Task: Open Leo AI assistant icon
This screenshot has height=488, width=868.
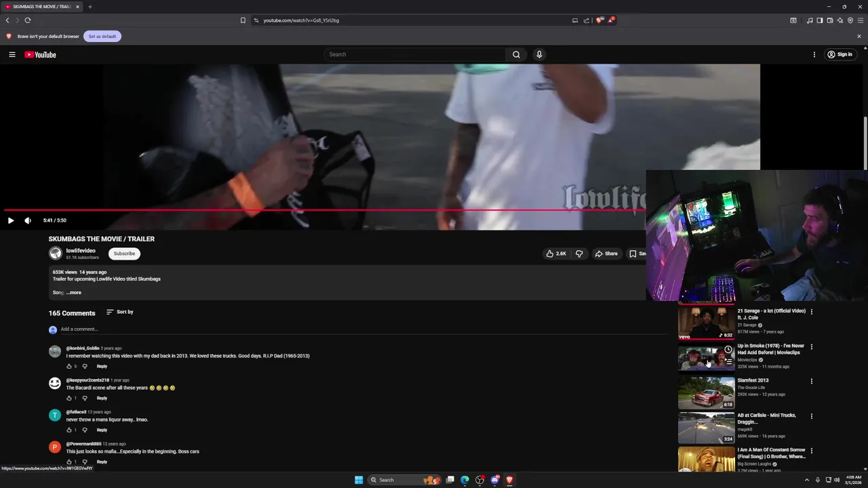Action: click(840, 20)
